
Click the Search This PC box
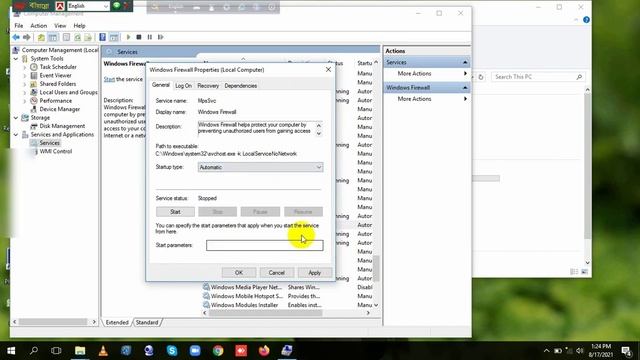click(538, 77)
